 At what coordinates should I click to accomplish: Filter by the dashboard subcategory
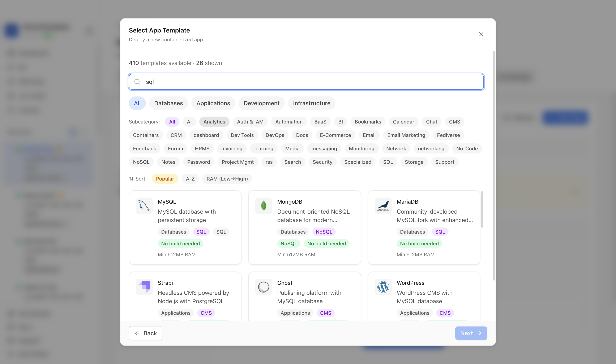[206, 135]
